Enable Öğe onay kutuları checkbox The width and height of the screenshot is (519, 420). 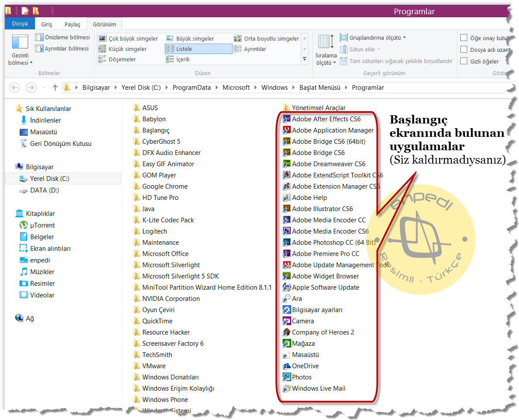pos(464,38)
